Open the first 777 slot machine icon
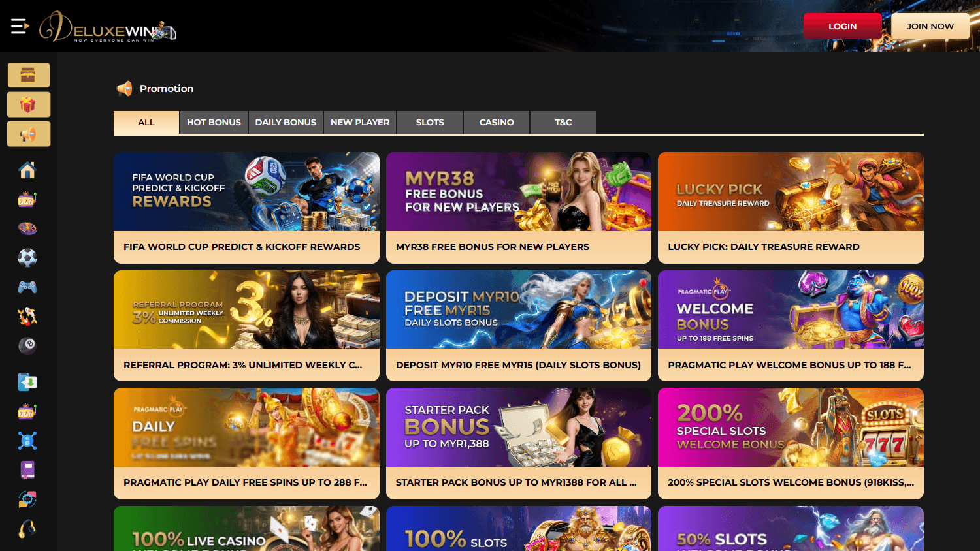Image resolution: width=980 pixels, height=551 pixels. coord(27,199)
